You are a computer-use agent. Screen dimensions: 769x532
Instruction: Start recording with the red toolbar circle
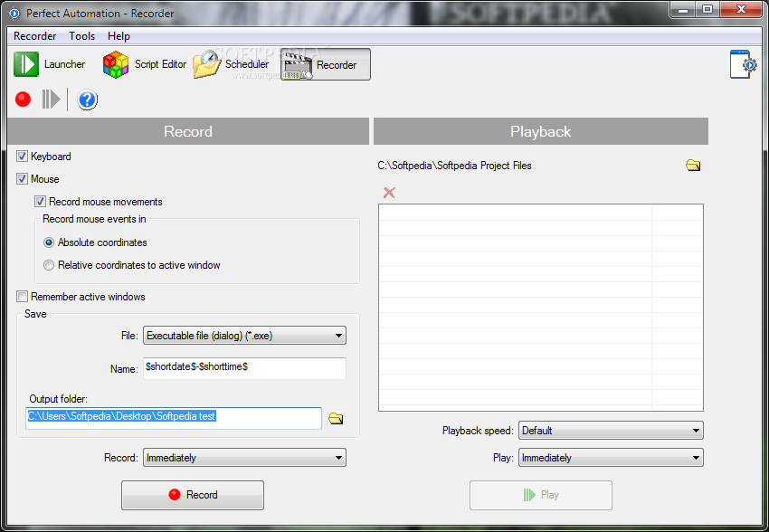pyautogui.click(x=23, y=99)
